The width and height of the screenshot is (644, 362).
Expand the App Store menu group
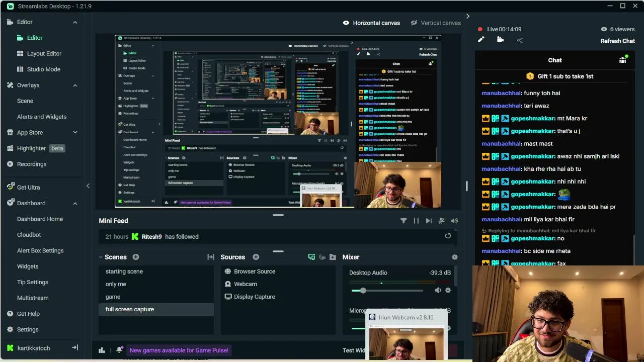(75, 133)
